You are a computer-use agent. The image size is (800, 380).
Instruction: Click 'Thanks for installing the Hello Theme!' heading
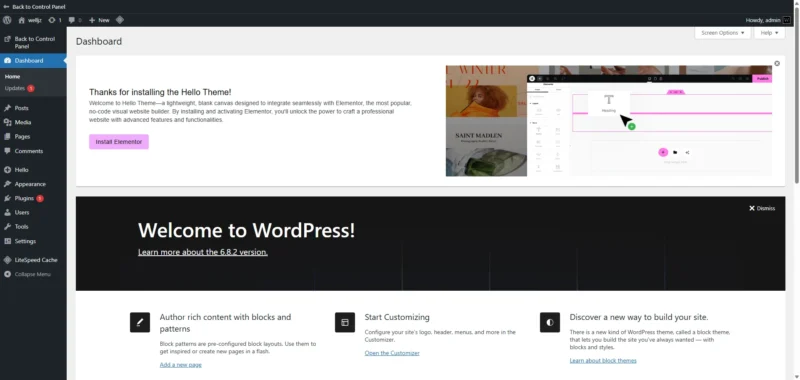tap(160, 92)
